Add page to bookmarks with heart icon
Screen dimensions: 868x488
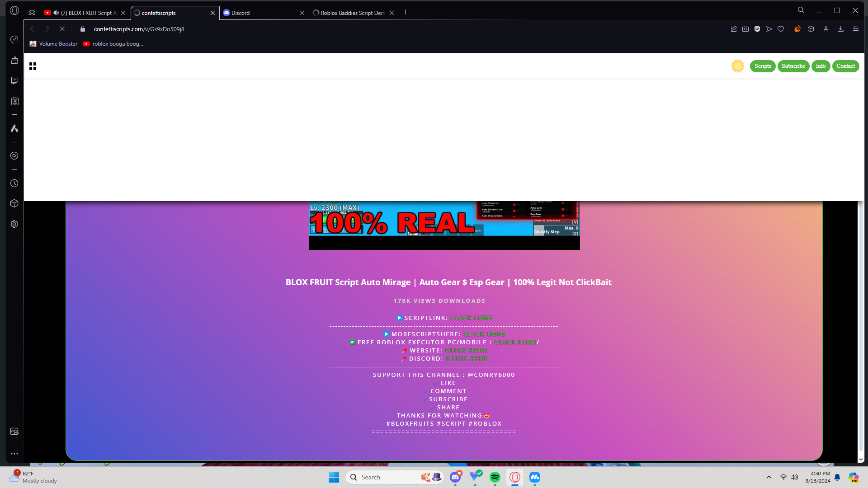[781, 29]
